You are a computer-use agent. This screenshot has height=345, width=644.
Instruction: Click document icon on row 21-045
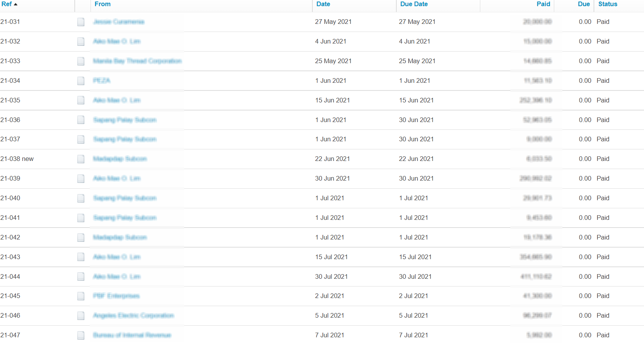tap(81, 296)
